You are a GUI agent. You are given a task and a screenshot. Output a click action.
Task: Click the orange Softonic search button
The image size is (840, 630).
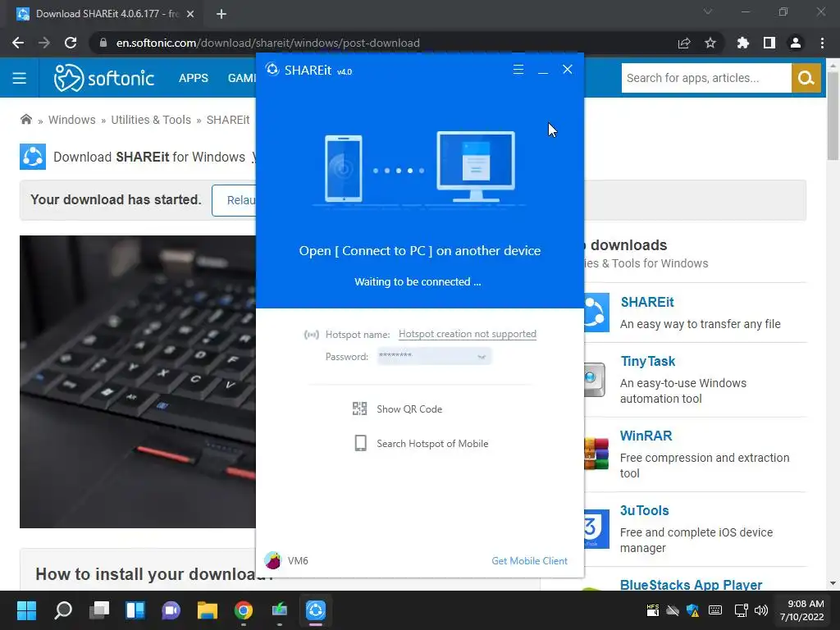click(x=806, y=78)
